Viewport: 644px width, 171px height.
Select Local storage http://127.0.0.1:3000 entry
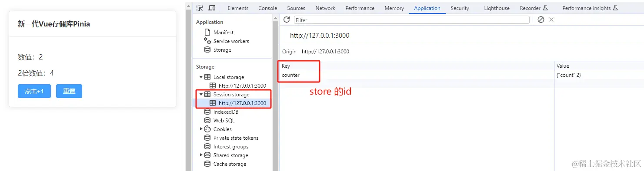point(242,86)
